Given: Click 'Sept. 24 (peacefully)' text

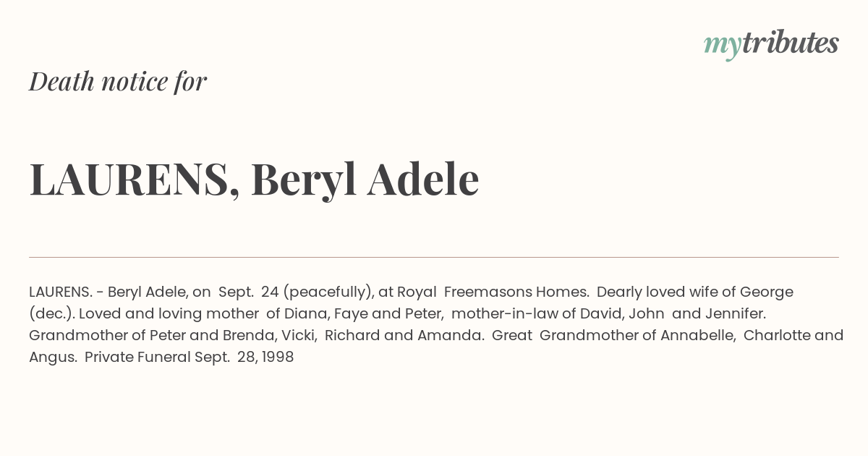Looking at the screenshot, I should pos(296,292).
